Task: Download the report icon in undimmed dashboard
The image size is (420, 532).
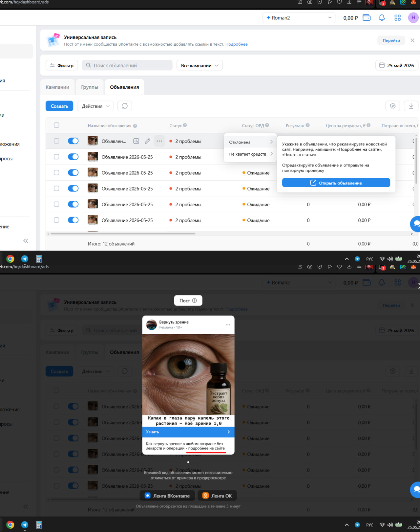Action: (x=411, y=106)
